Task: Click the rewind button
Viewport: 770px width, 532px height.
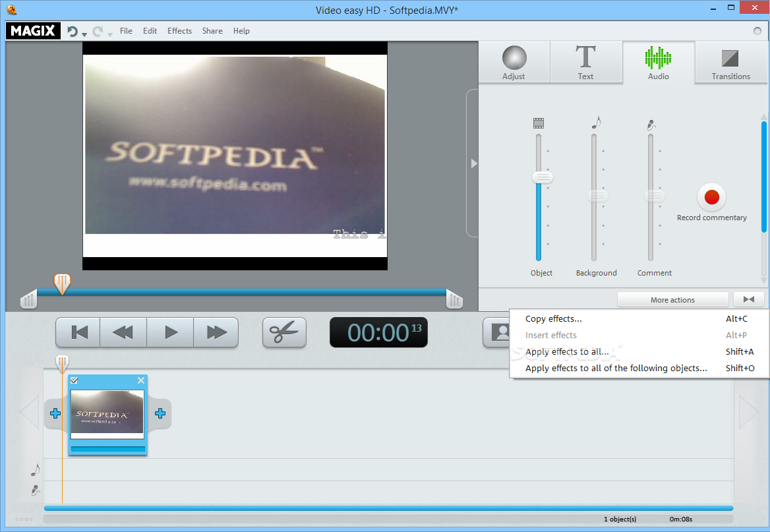Action: 123,332
